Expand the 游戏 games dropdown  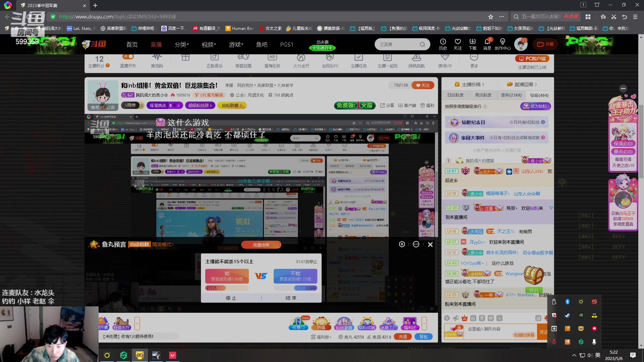[x=236, y=44]
